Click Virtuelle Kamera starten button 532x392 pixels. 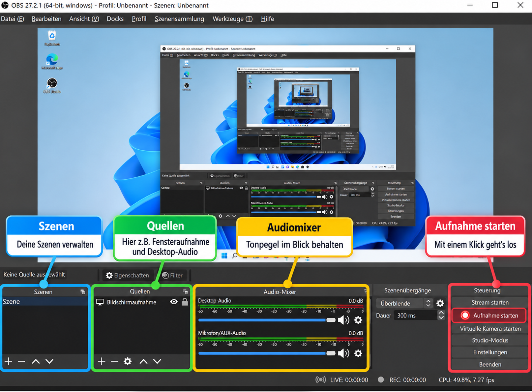[490, 329]
